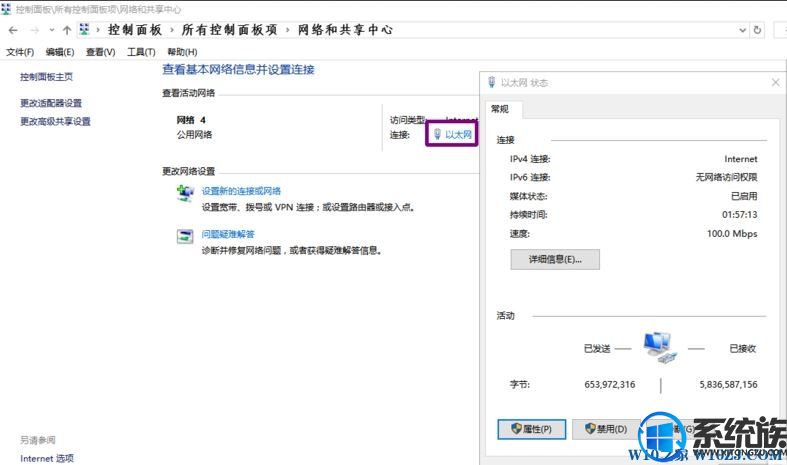The width and height of the screenshot is (787, 465).
Task: Select 网络和共享中心 breadcrumb
Action: (345, 30)
